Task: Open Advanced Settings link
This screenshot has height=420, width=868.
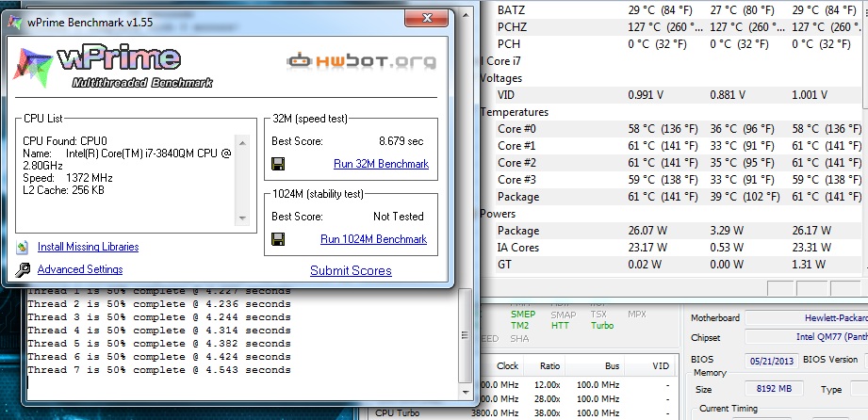Action: tap(80, 269)
